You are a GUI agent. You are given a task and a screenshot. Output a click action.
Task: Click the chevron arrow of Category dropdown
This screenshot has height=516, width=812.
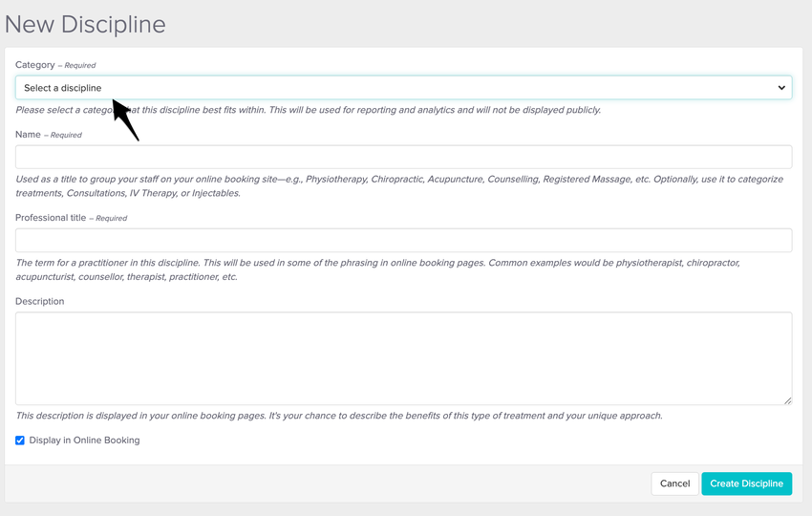pyautogui.click(x=781, y=88)
